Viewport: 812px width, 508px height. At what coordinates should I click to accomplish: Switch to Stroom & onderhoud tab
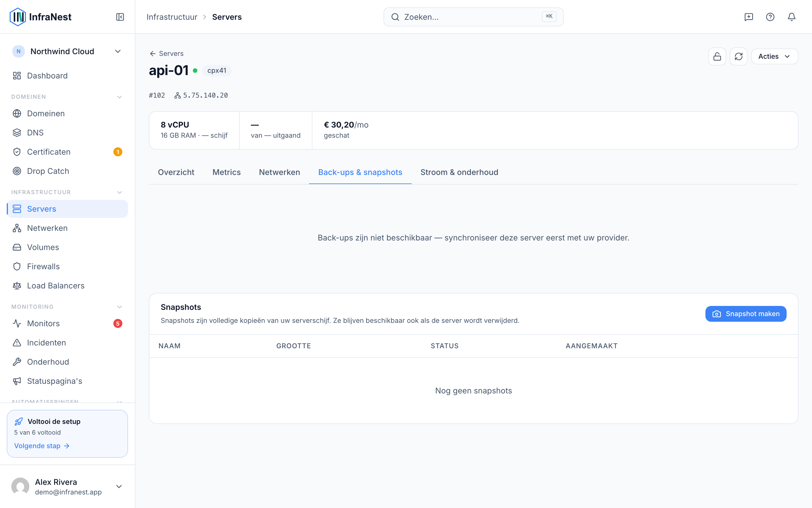(x=459, y=172)
